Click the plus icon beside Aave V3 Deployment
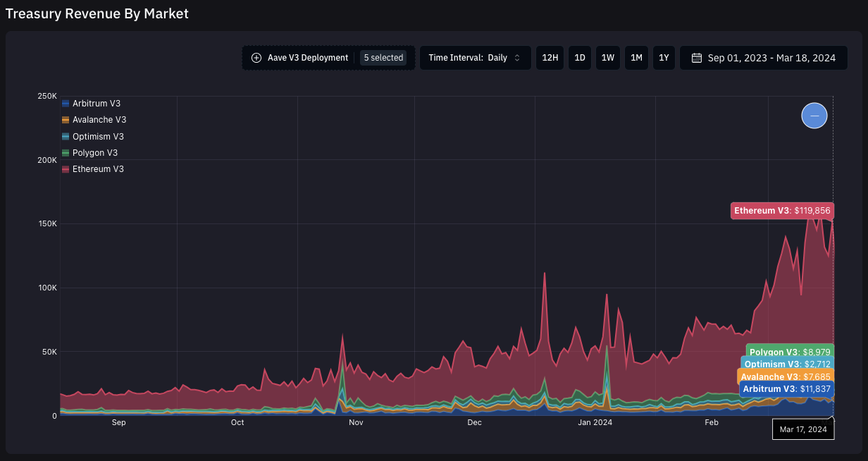This screenshot has height=461, width=868. (256, 58)
